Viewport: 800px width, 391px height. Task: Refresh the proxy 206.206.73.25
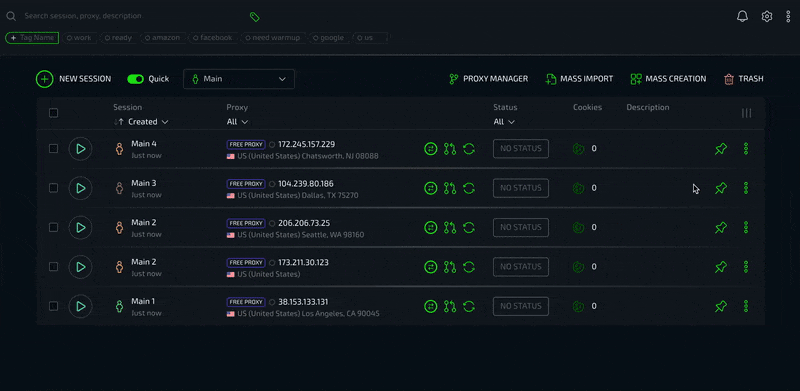click(x=469, y=228)
